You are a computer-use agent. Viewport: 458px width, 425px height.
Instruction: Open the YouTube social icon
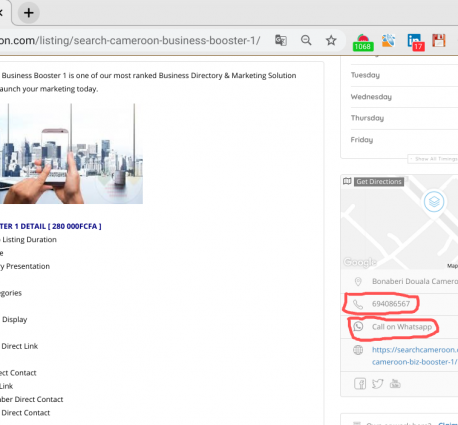395,384
